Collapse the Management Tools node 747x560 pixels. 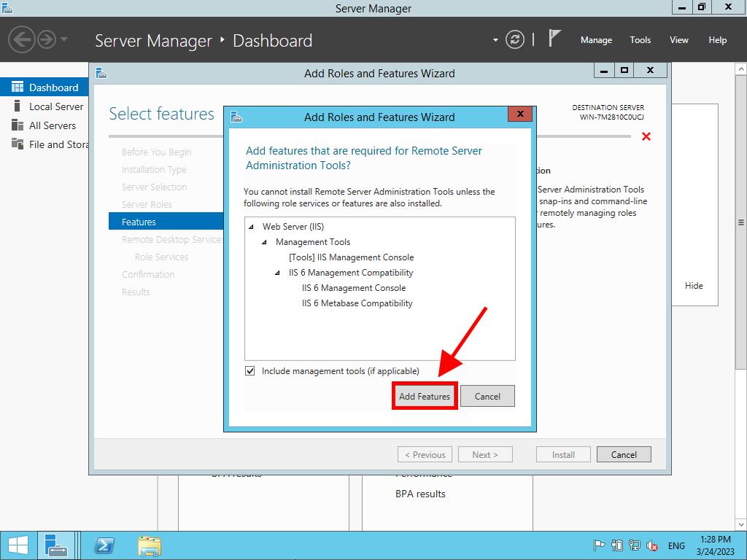[x=264, y=242]
